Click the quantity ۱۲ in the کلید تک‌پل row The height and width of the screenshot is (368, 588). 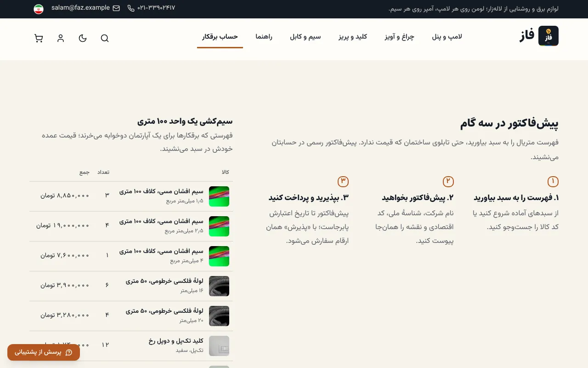coord(105,345)
